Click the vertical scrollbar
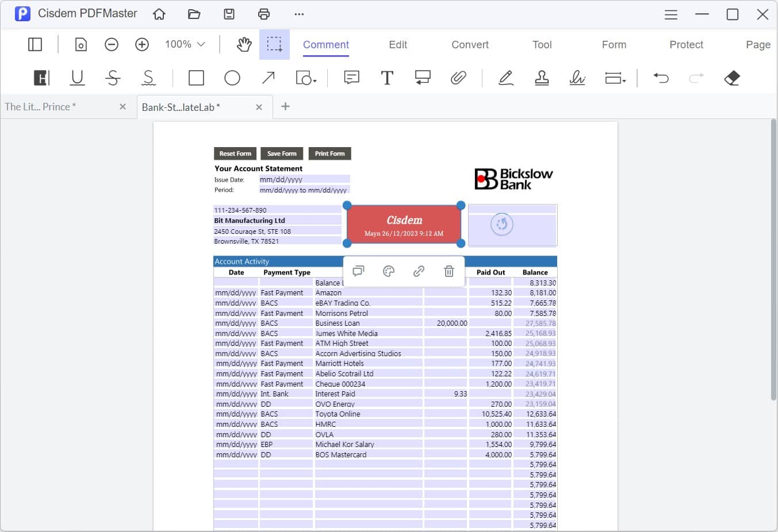778x532 pixels. click(773, 260)
